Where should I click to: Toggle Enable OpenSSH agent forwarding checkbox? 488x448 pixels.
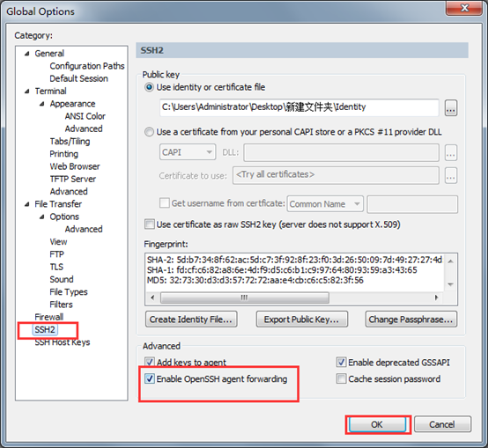[x=150, y=378]
